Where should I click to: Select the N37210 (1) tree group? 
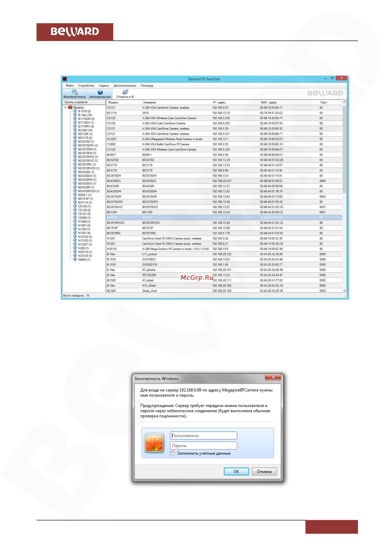(x=85, y=256)
